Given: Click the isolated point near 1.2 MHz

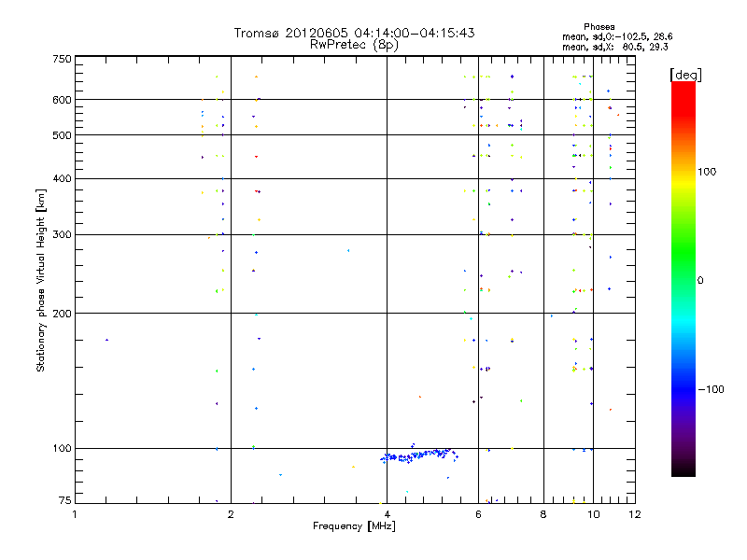Looking at the screenshot, I should (106, 340).
